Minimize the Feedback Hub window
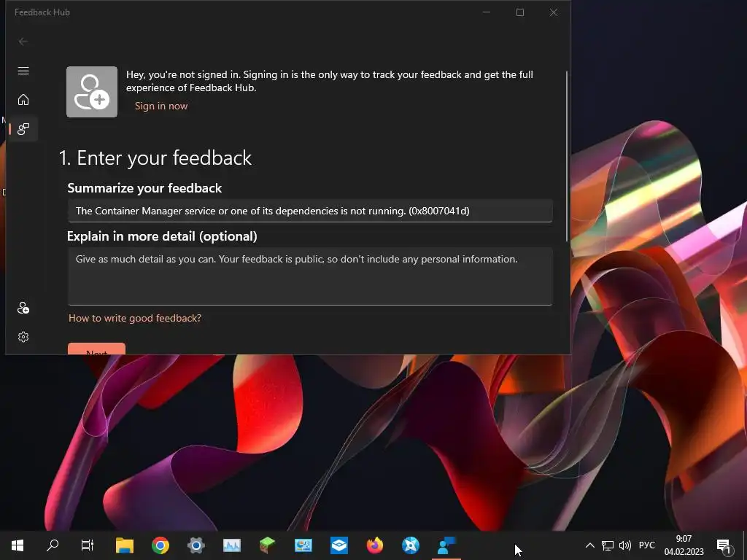The width and height of the screenshot is (747, 560). point(487,12)
